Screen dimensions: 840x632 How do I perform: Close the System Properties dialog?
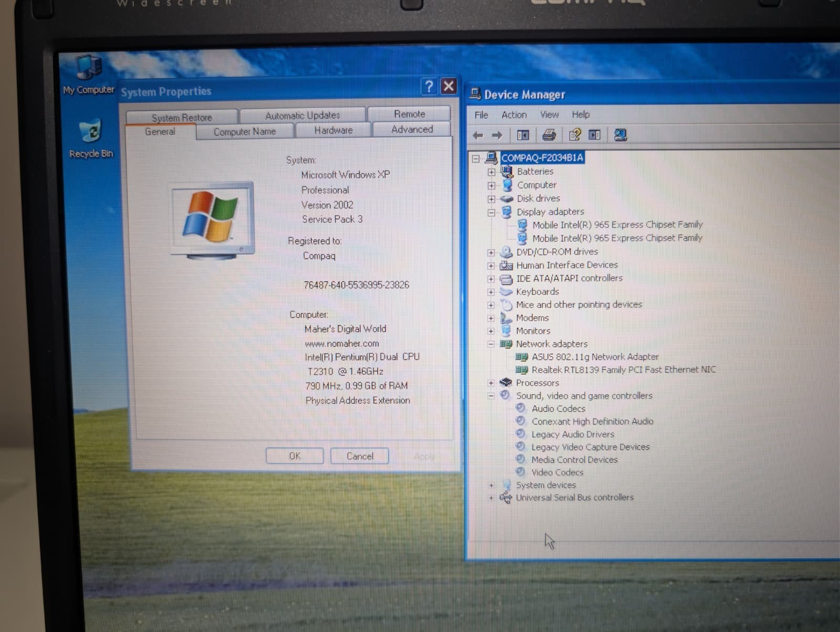(x=448, y=86)
